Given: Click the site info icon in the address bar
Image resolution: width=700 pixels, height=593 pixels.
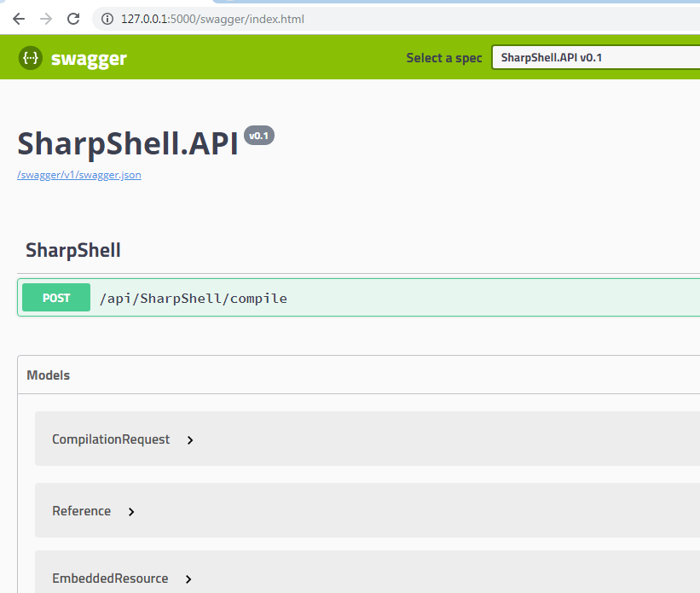Looking at the screenshot, I should pyautogui.click(x=107, y=19).
